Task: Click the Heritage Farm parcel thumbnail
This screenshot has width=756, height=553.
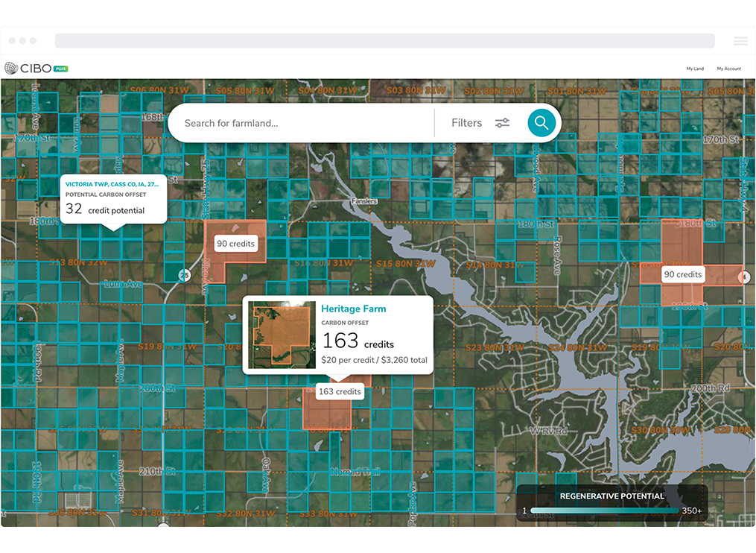Action: pyautogui.click(x=282, y=335)
